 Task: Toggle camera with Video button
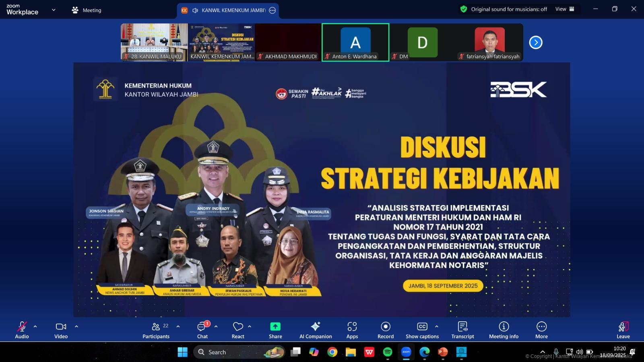tap(61, 330)
